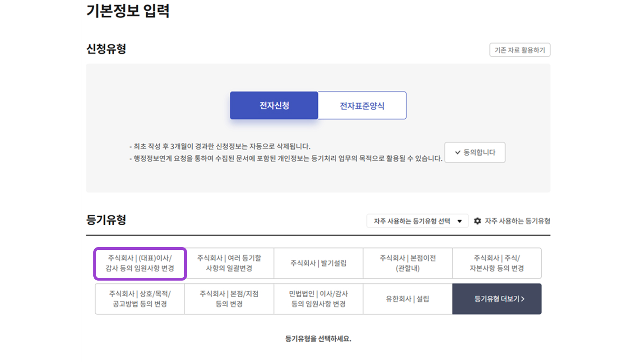Click the 등기유형 section title

click(105, 219)
